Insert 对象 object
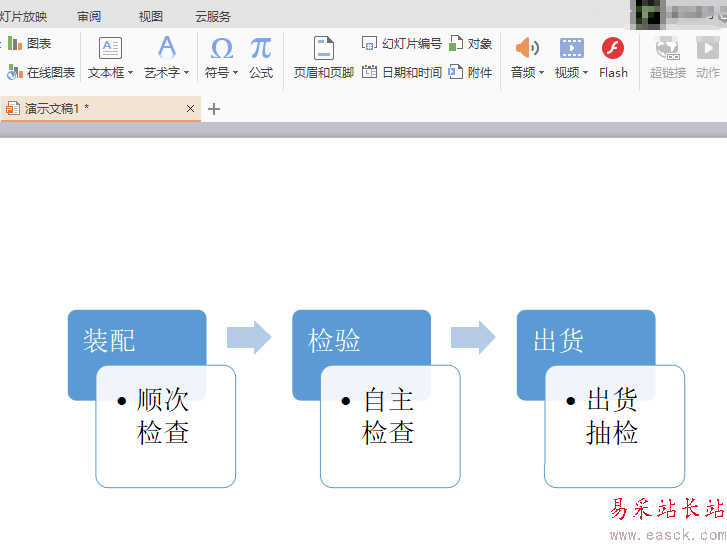 [x=470, y=44]
